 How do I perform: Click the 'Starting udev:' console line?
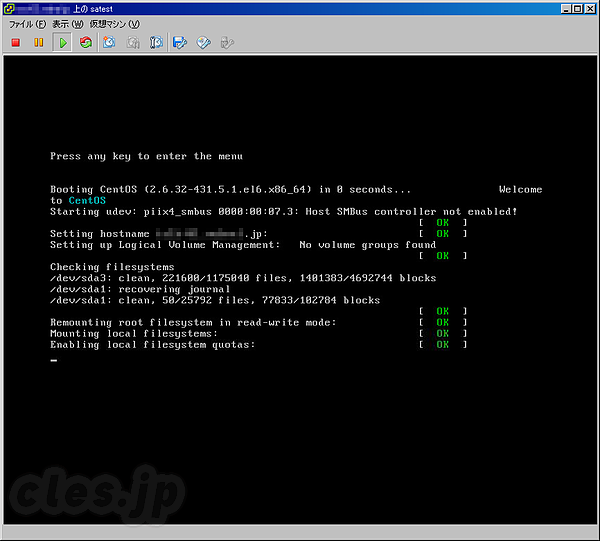[x=284, y=212]
